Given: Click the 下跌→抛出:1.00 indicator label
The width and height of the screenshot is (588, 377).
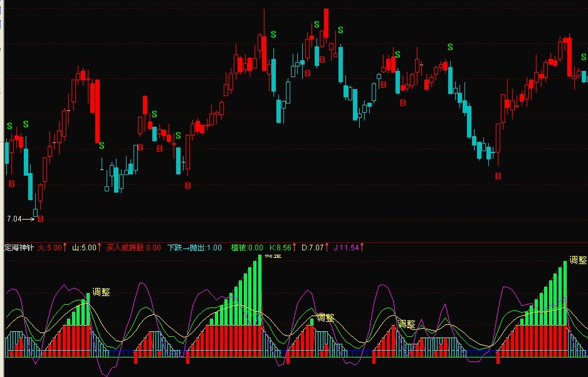Looking at the screenshot, I should (x=194, y=248).
